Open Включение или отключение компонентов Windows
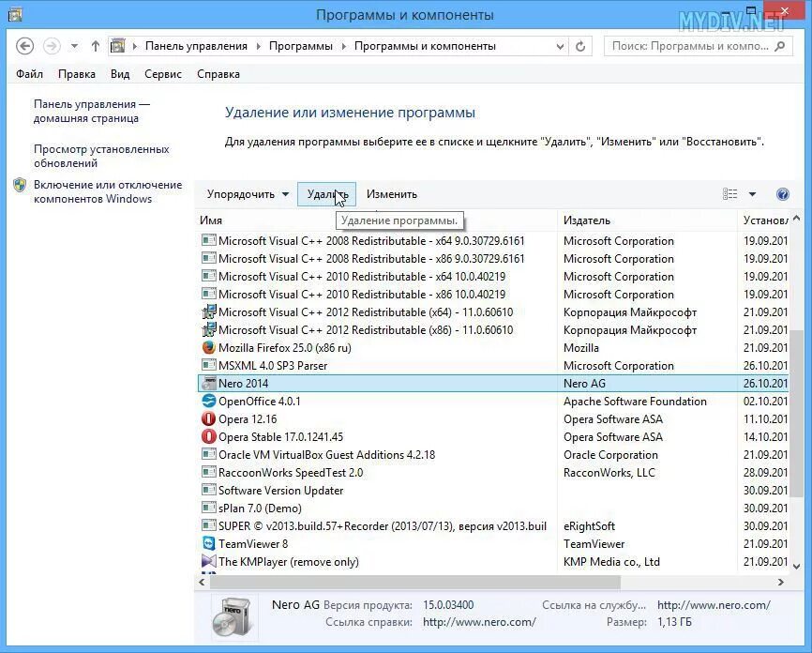 coord(108,191)
